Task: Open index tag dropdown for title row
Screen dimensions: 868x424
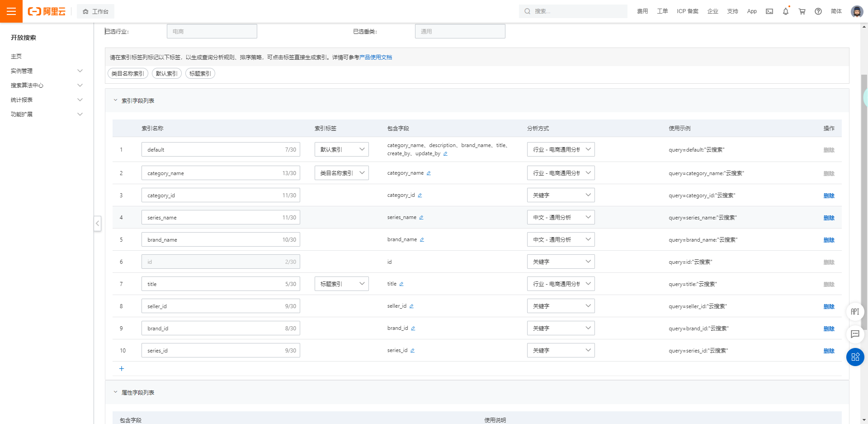Action: [x=341, y=284]
